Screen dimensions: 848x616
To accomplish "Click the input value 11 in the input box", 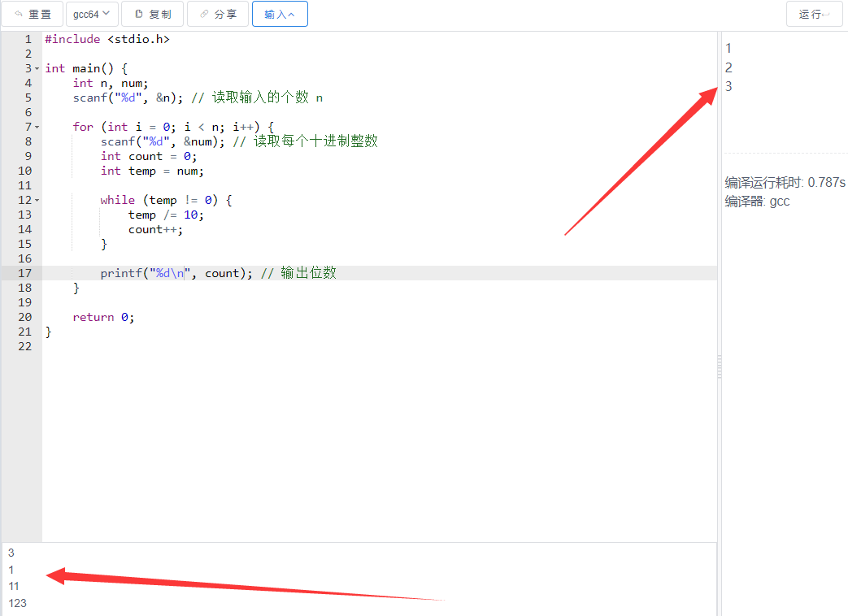I will tap(14, 586).
